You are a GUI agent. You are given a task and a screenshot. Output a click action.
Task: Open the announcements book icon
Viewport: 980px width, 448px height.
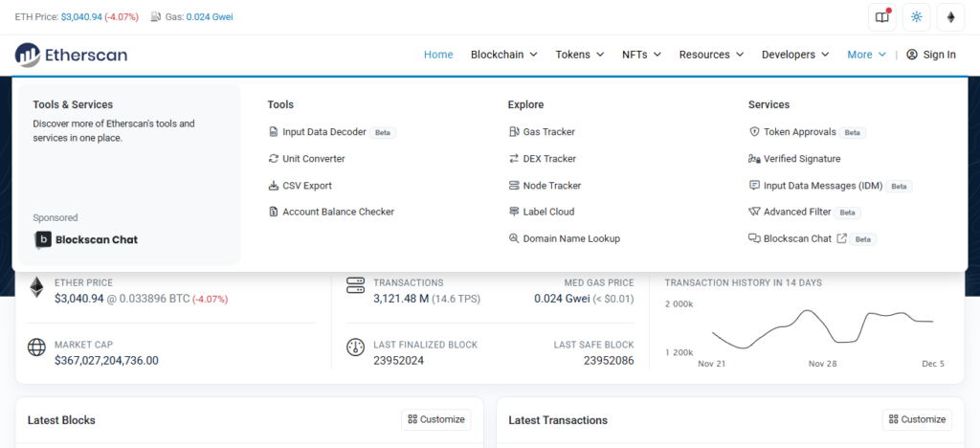881,17
